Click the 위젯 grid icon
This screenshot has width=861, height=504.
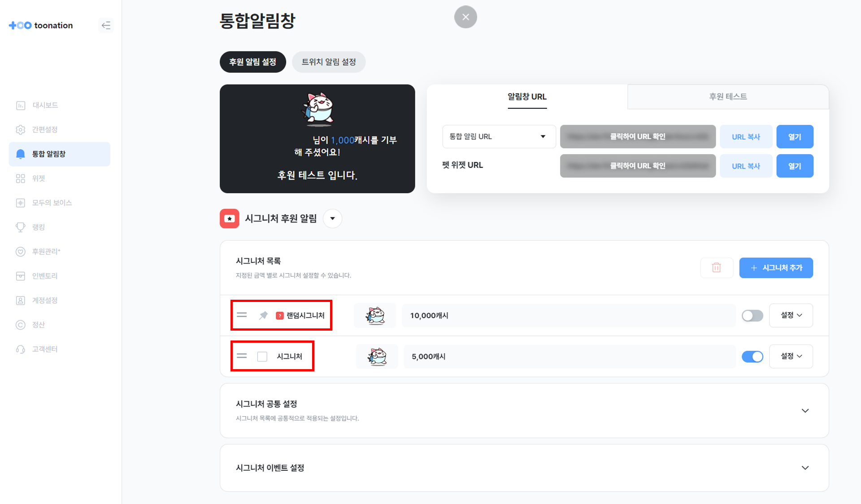21,178
